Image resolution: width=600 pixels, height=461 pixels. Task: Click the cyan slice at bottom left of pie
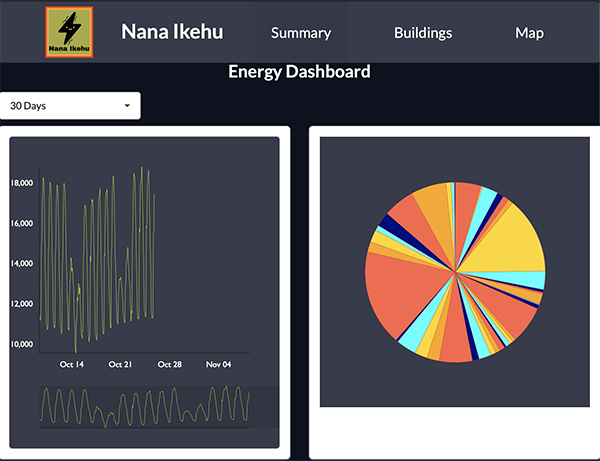(413, 339)
